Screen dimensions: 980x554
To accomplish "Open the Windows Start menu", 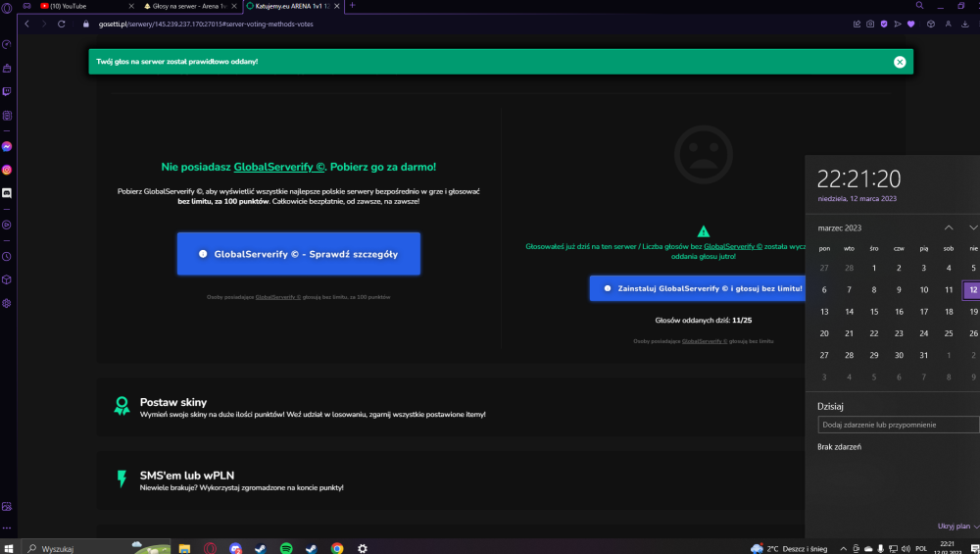I will pyautogui.click(x=9, y=548).
